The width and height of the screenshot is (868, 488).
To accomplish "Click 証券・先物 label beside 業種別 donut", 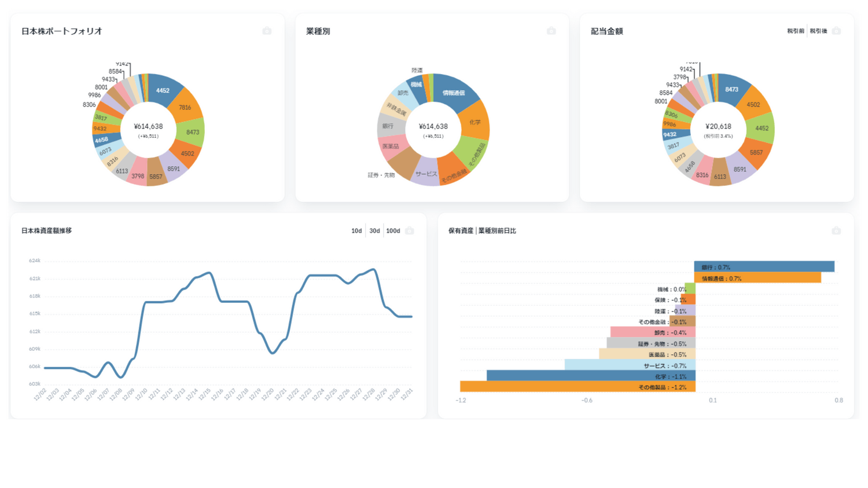I will pyautogui.click(x=381, y=175).
